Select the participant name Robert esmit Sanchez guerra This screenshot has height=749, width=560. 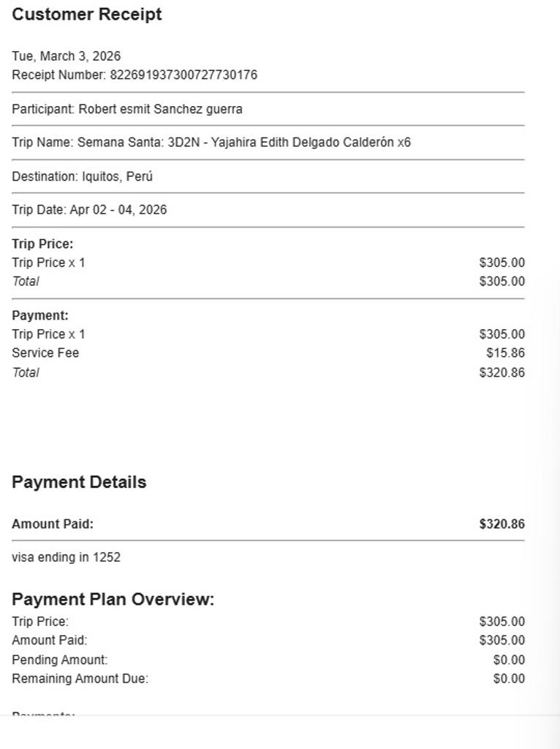pos(160,109)
